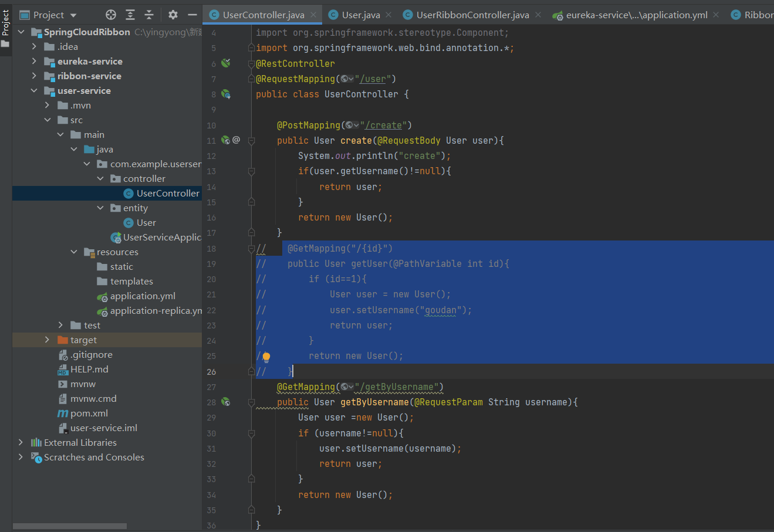Select application.yml under resources

pyautogui.click(x=143, y=296)
